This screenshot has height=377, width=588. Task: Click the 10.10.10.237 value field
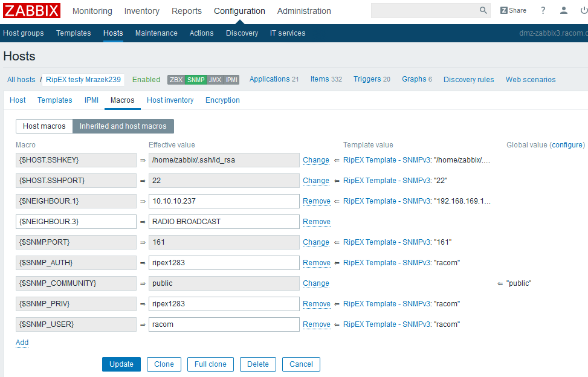[x=224, y=201]
